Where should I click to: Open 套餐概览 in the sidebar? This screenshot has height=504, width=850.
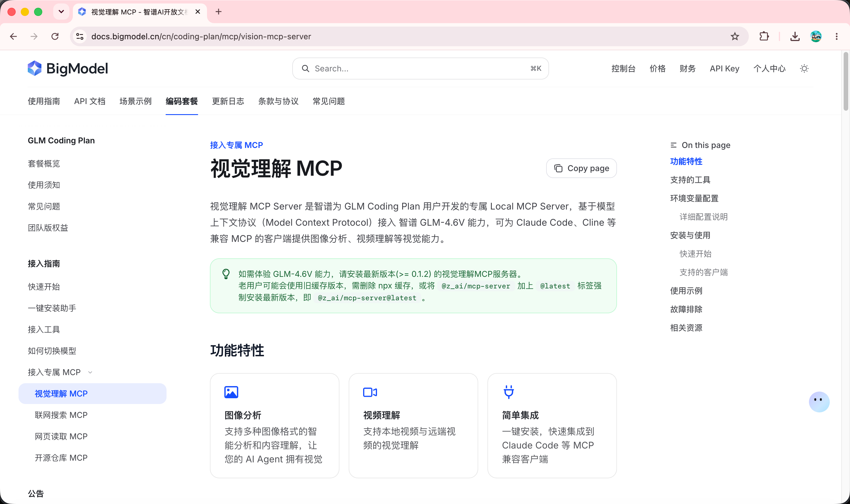44,164
